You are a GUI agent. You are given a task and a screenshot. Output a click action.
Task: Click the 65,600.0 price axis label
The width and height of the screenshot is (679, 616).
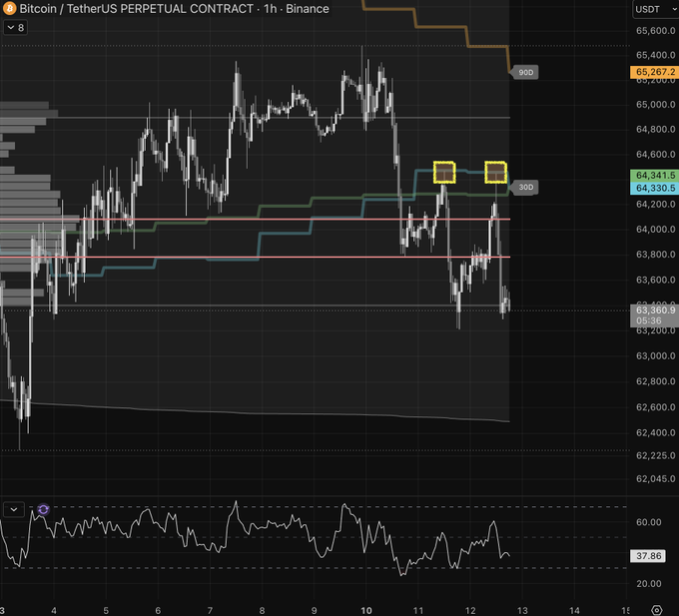655,31
